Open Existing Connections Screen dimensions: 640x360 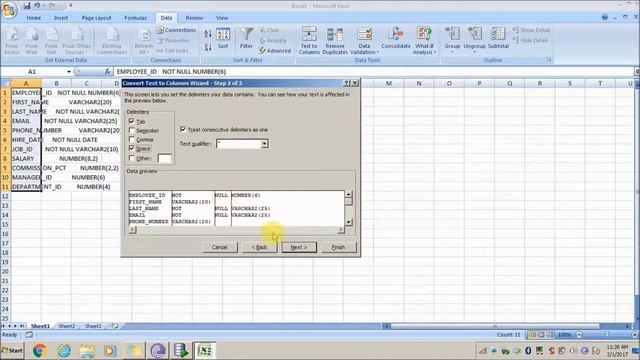(x=112, y=41)
